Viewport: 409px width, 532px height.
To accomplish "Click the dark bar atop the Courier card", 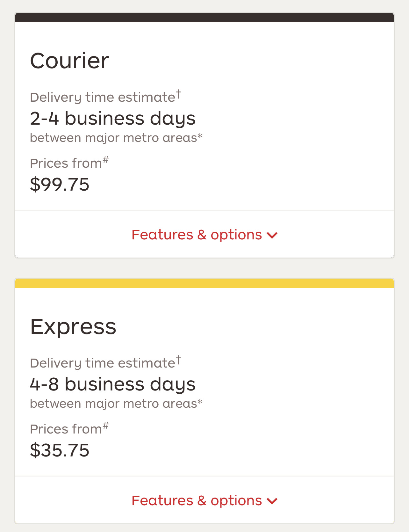I will coord(204,18).
